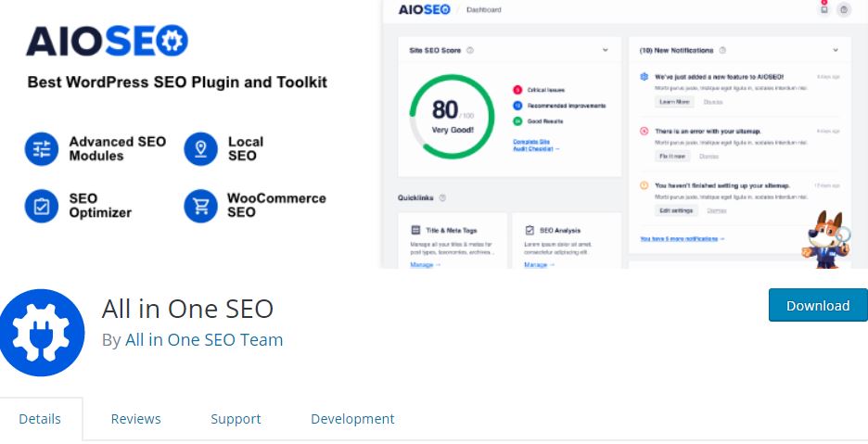This screenshot has height=444, width=868.
Task: Click the red Critical Issues indicator
Action: click(517, 90)
